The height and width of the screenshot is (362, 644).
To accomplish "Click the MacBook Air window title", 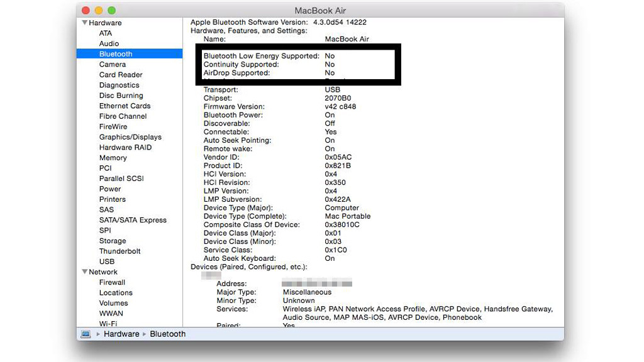I will pos(320,11).
